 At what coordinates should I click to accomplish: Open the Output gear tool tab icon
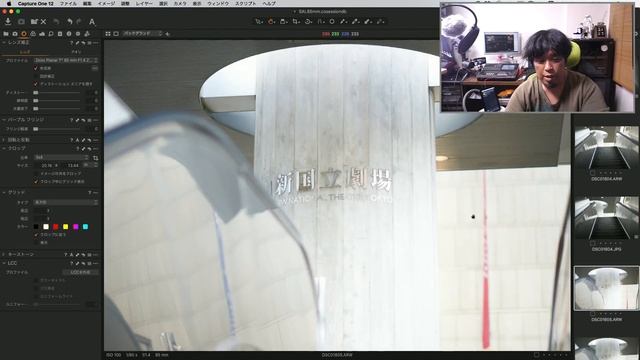coord(78,33)
